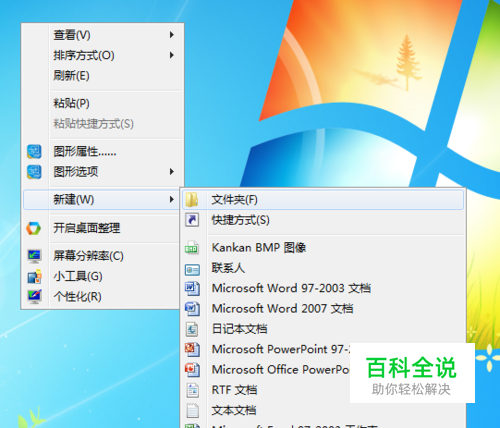
Task: Click the PowerPoint 97 presentation icon
Action: click(192, 349)
